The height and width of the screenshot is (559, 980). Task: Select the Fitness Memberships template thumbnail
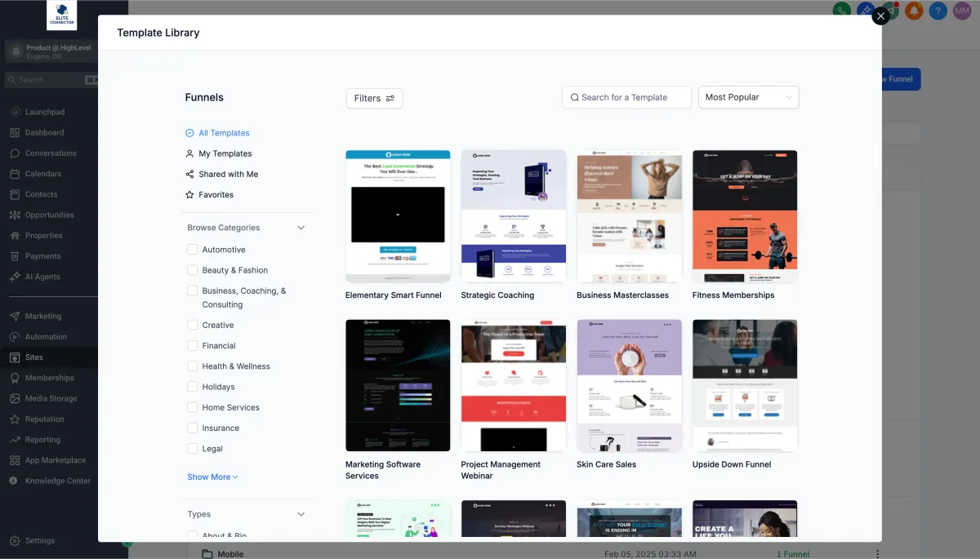[745, 216]
